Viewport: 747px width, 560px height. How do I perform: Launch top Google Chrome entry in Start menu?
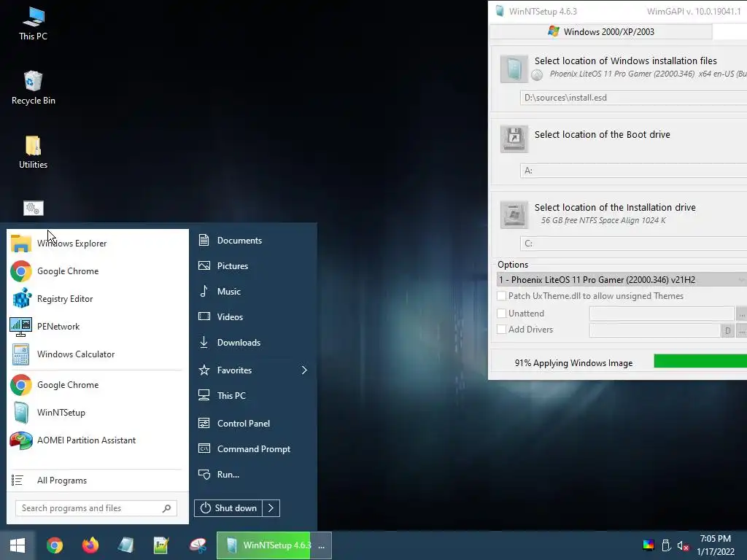[97, 271]
